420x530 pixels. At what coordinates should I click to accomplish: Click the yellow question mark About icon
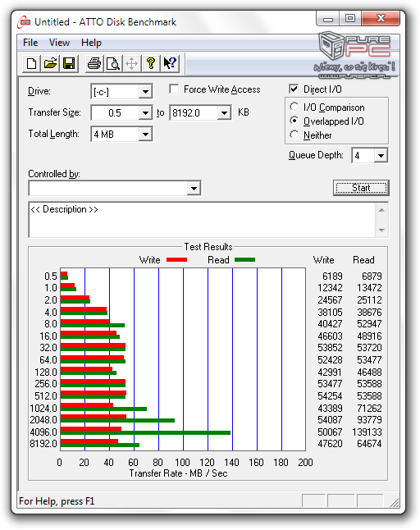(x=151, y=63)
